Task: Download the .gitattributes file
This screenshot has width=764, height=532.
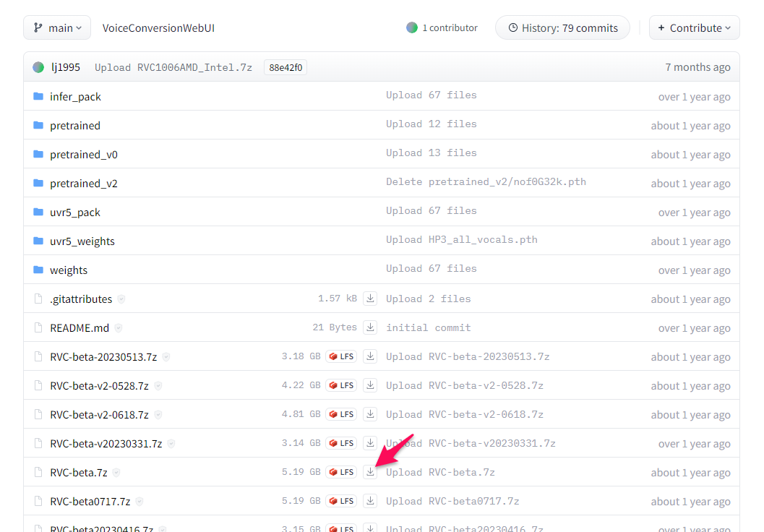Action: coord(370,298)
